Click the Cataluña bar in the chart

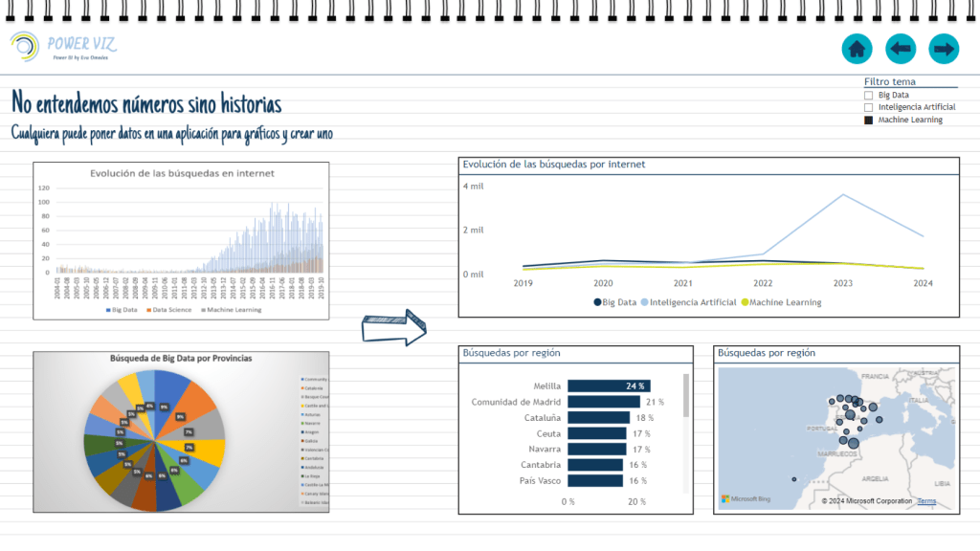(599, 418)
